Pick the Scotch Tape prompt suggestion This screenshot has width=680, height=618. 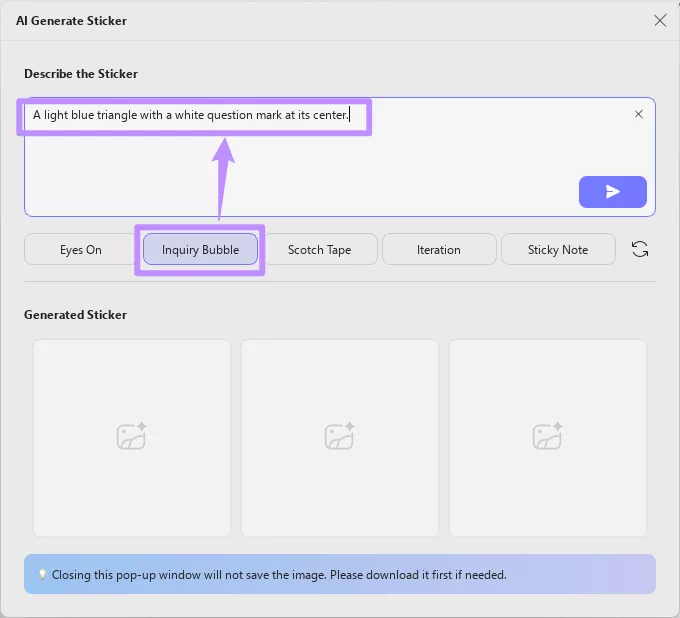point(320,249)
